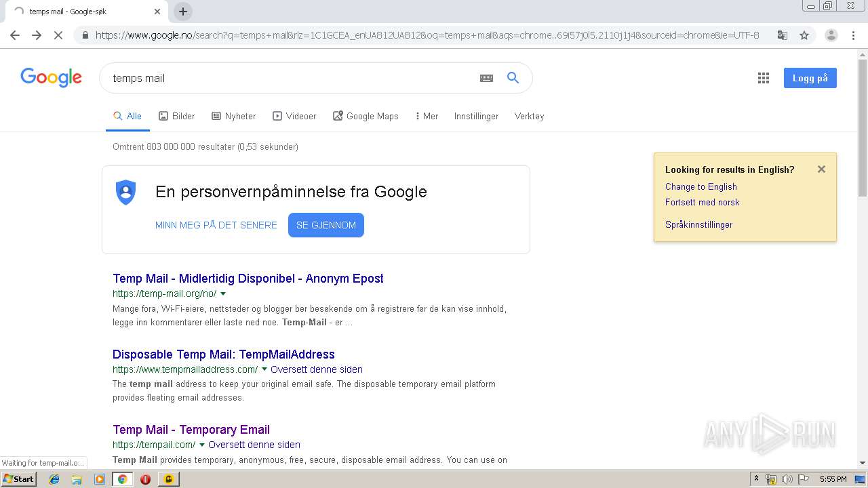Click the taskbar clock showing 5:55 PM
868x488 pixels.
point(833,479)
